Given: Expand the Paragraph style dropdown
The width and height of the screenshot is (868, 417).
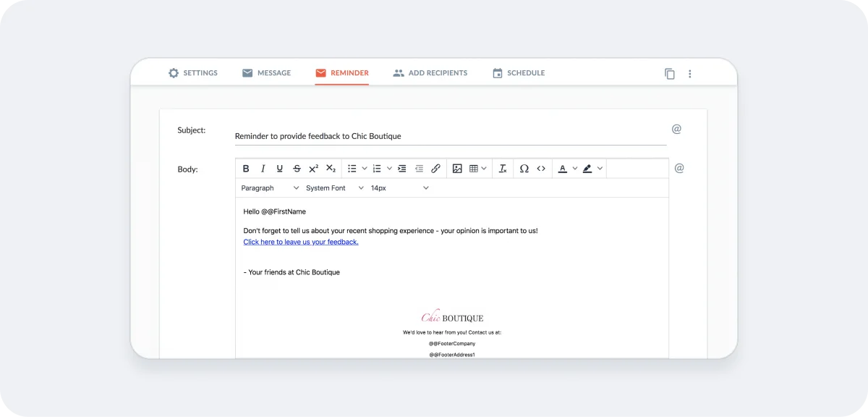Looking at the screenshot, I should tap(268, 188).
